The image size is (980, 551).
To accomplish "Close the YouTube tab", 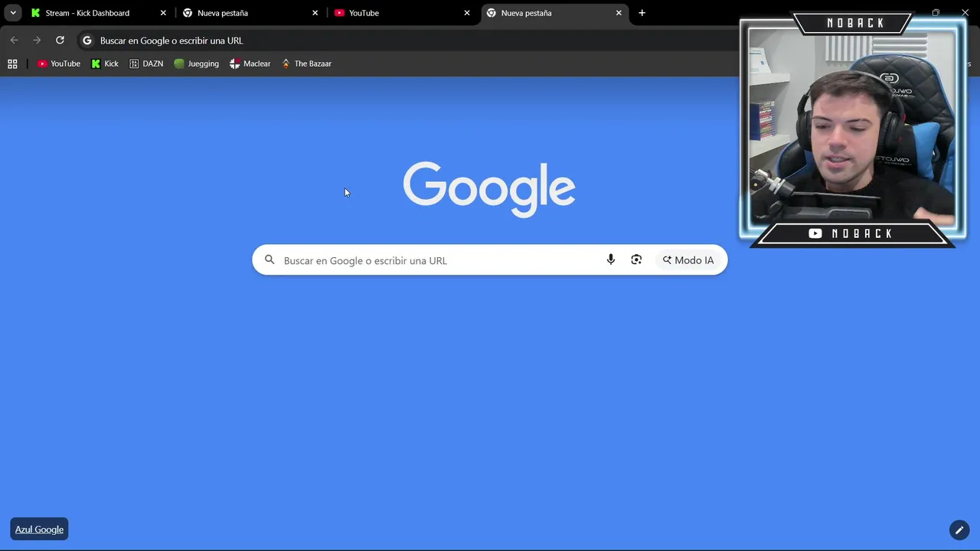I will (467, 13).
